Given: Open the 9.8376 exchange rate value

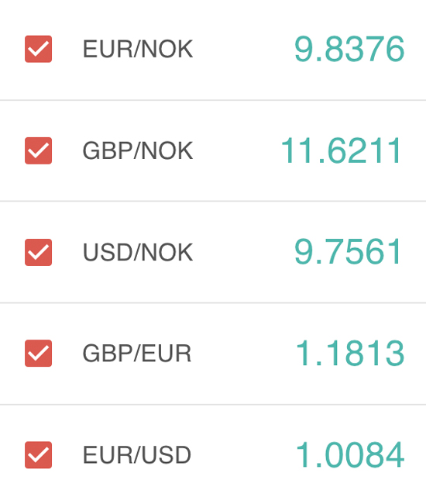Looking at the screenshot, I should pyautogui.click(x=349, y=49).
